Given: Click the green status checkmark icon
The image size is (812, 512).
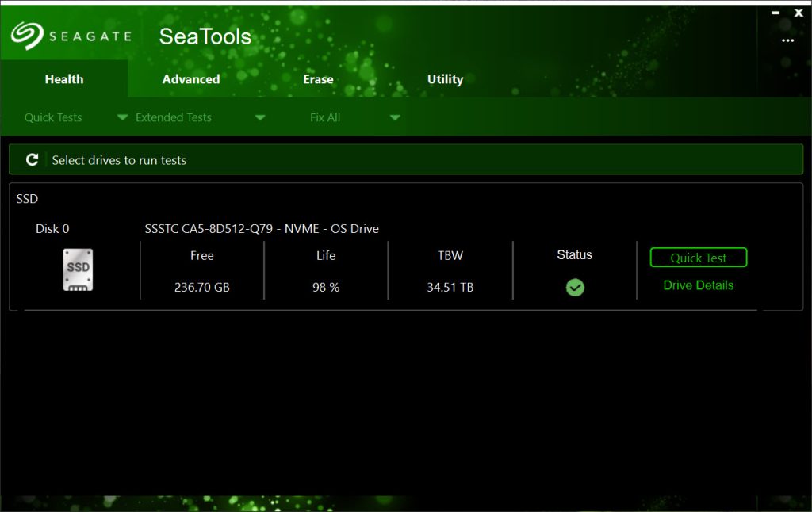Looking at the screenshot, I should pyautogui.click(x=575, y=288).
